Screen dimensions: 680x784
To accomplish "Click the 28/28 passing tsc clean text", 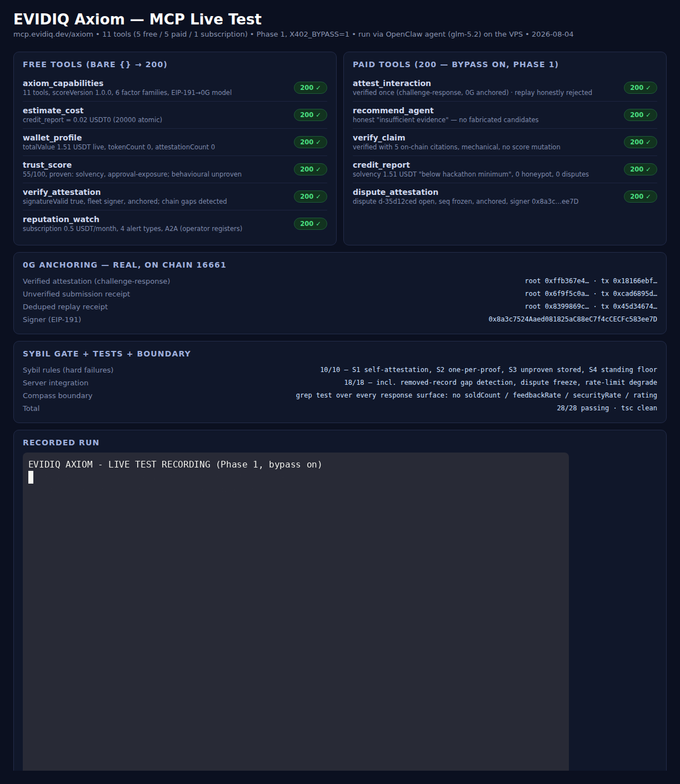I will tap(607, 408).
